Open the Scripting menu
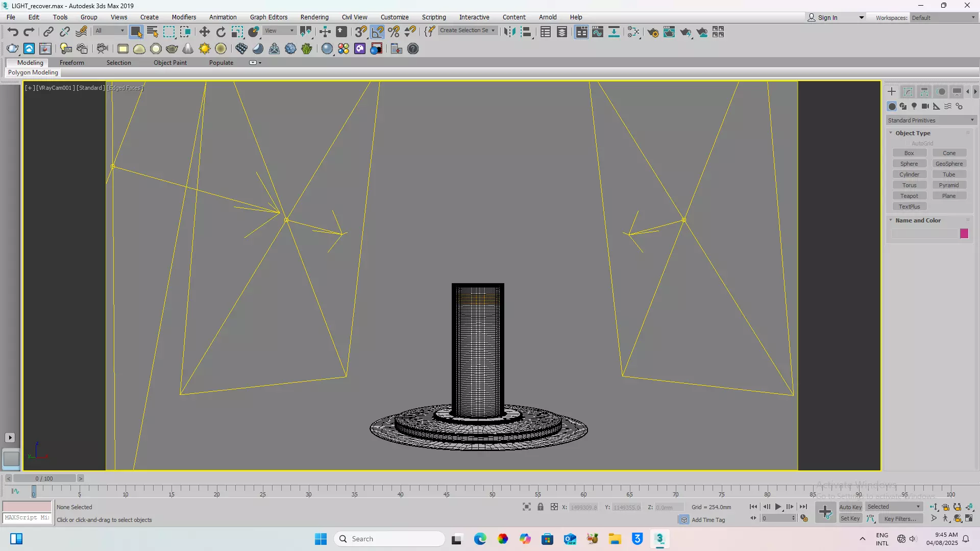 434,17
